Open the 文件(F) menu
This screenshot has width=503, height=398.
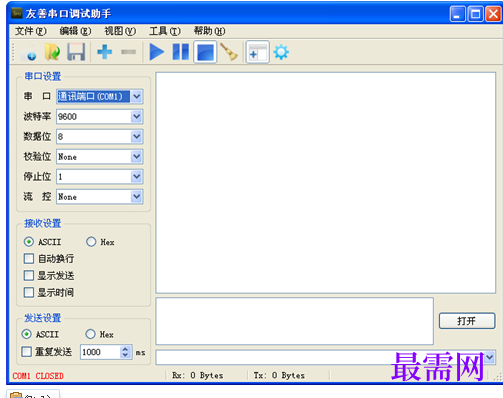[x=31, y=31]
